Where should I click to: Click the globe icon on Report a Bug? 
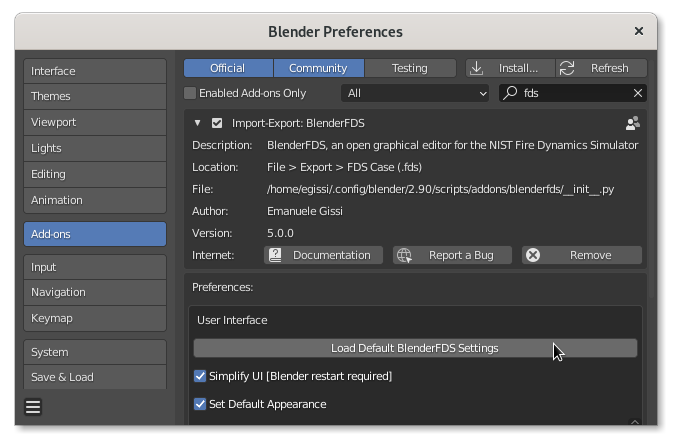click(x=404, y=255)
